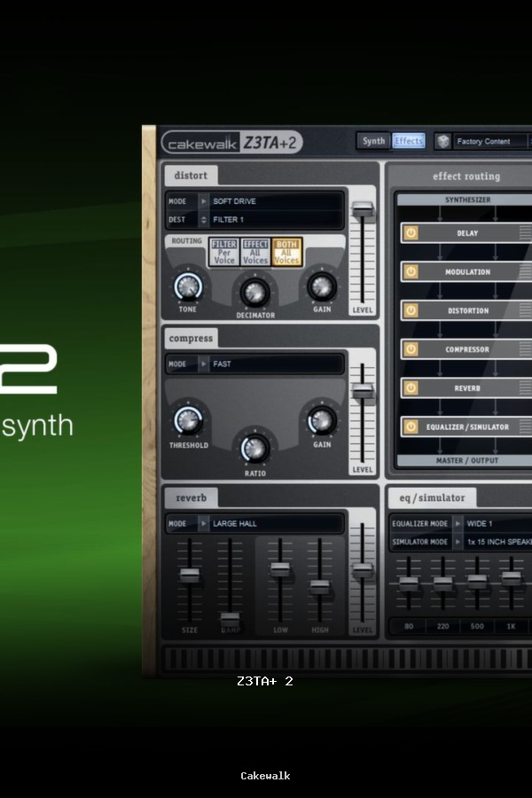Click the COMPRESSOR routing block
532x798 pixels.
466,349
